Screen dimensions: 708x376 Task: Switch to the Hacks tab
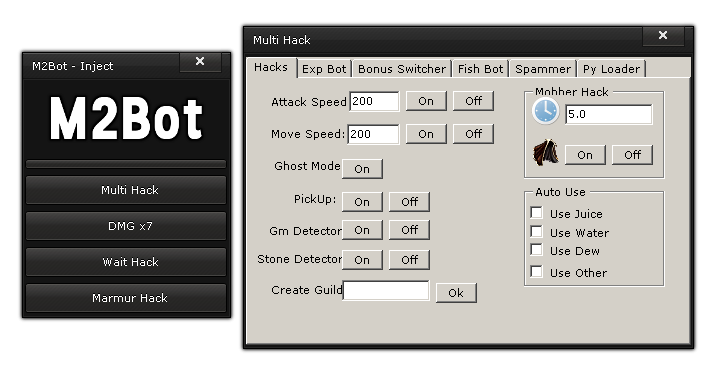pos(271,68)
